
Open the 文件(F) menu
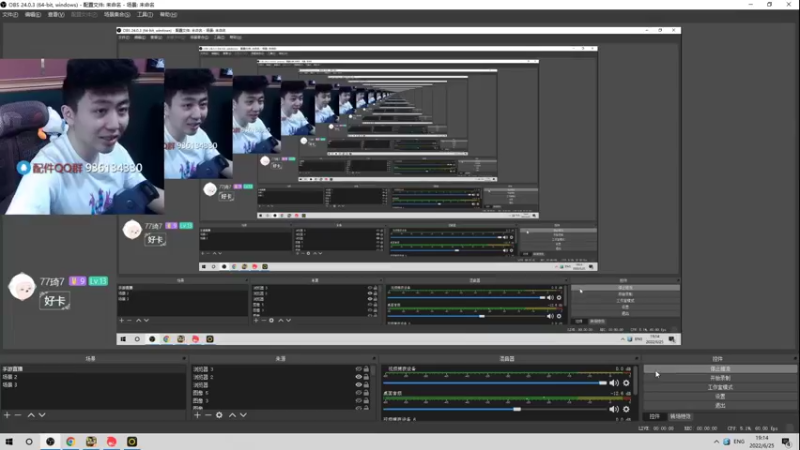point(10,15)
